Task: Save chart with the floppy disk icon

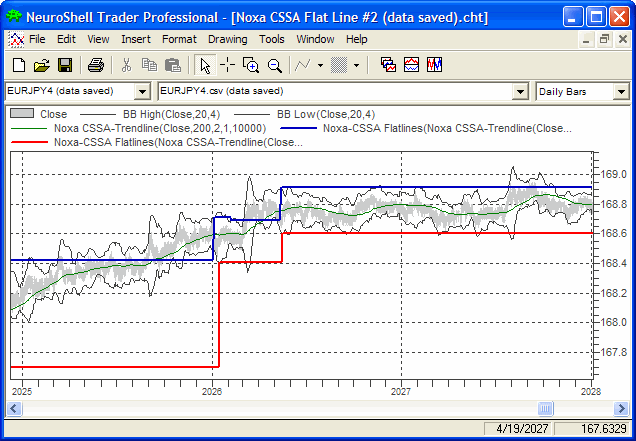Action: pyautogui.click(x=64, y=65)
